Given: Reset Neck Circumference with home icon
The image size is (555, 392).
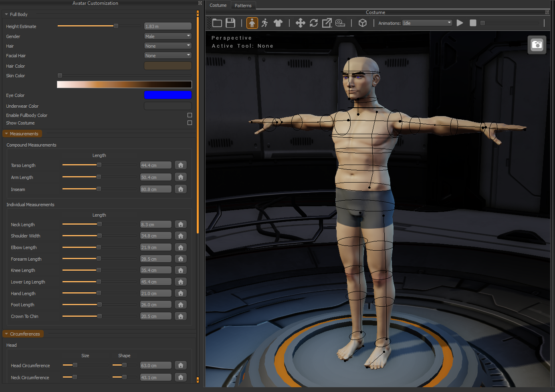Looking at the screenshot, I should pos(181,377).
